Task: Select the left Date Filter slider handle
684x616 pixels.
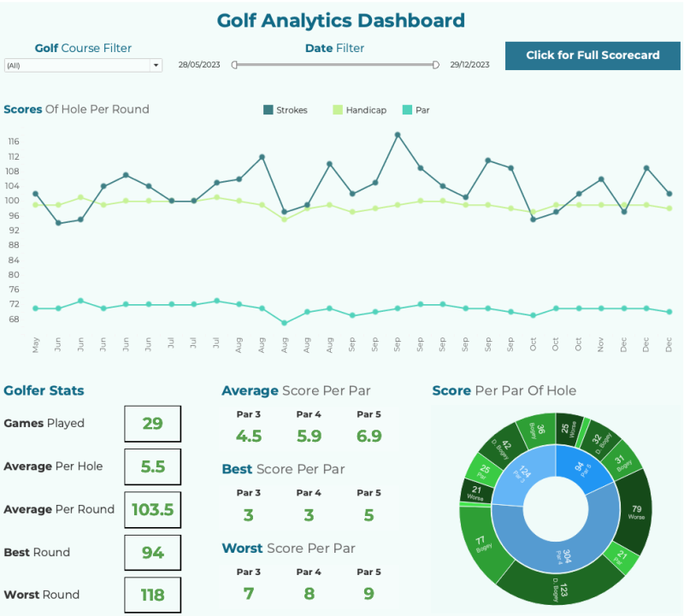Action: pyautogui.click(x=233, y=63)
